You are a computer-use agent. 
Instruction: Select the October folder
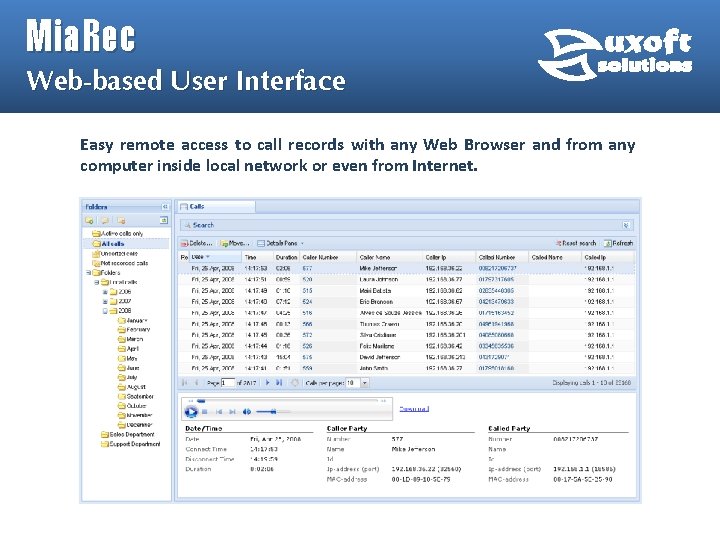point(132,406)
